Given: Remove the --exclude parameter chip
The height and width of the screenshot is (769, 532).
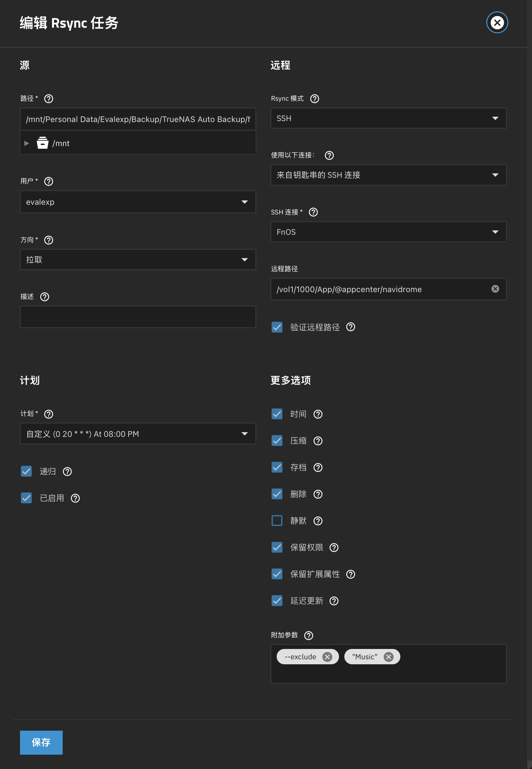Looking at the screenshot, I should coord(327,657).
